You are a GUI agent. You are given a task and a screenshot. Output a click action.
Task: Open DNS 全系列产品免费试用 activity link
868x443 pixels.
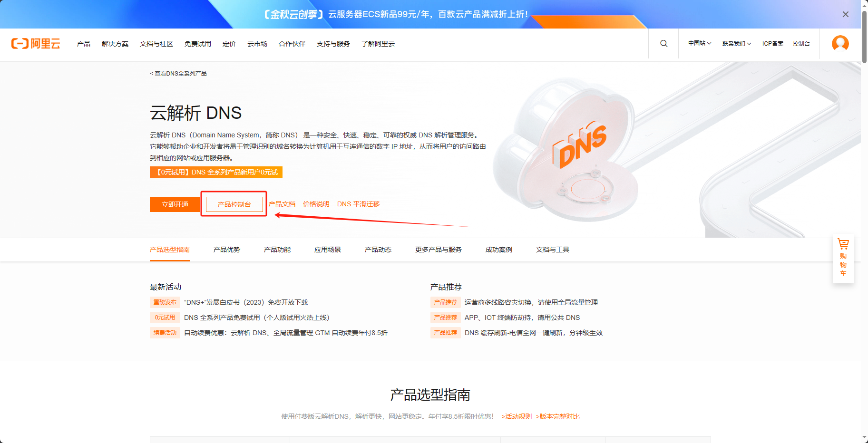point(257,318)
